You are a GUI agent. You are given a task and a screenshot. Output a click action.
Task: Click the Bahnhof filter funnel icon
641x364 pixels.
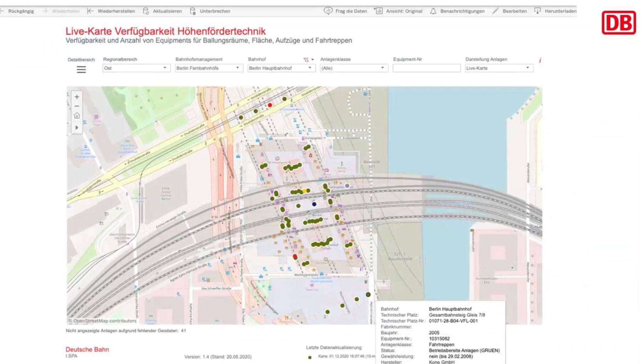pyautogui.click(x=306, y=60)
